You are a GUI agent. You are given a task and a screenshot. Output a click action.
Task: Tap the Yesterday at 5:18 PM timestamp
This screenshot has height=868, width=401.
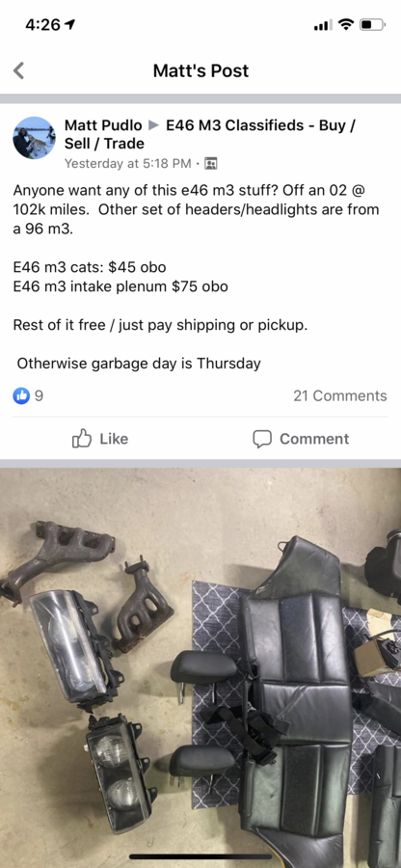128,163
